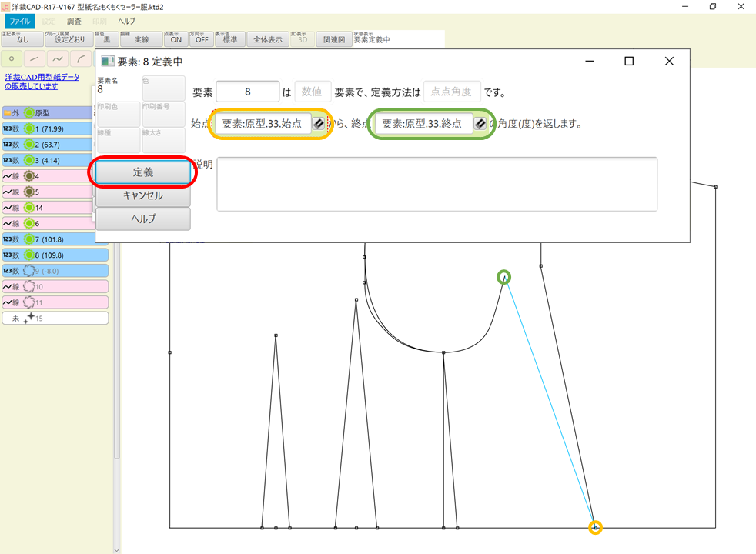The image size is (756, 554).
Task: Click the green gear icon on element 3 (4.14)
Action: pos(29,160)
